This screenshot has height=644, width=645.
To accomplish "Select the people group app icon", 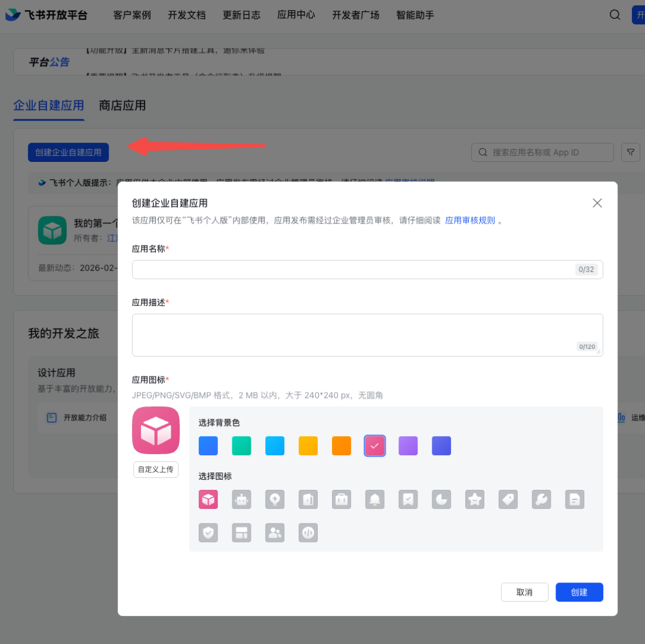I will [275, 532].
